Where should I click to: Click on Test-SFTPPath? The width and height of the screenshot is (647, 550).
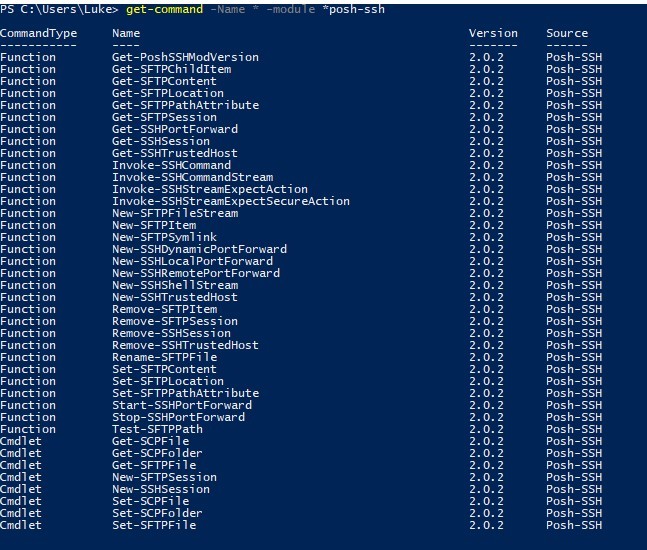[x=157, y=429]
